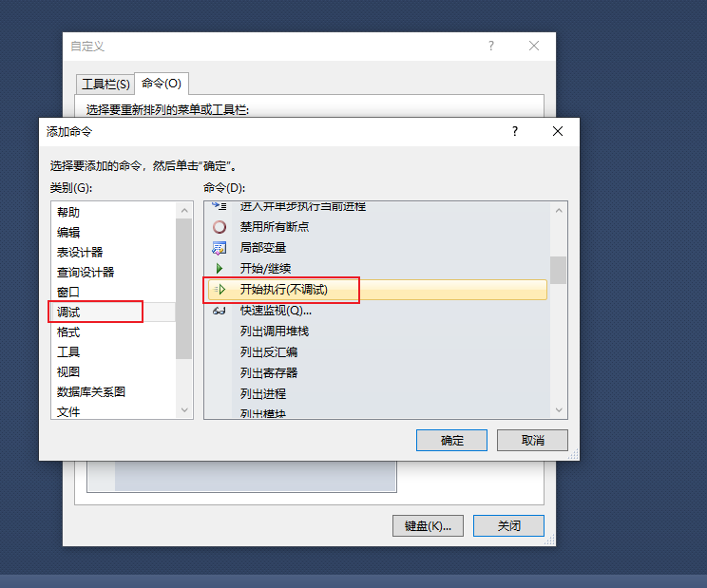Open 键盘(K)... settings button
The width and height of the screenshot is (707, 588).
(428, 526)
